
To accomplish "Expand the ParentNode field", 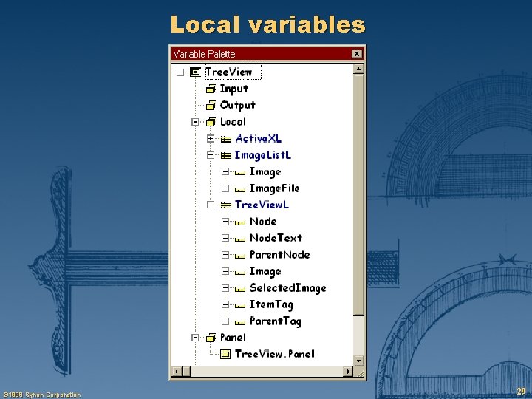I will [225, 254].
